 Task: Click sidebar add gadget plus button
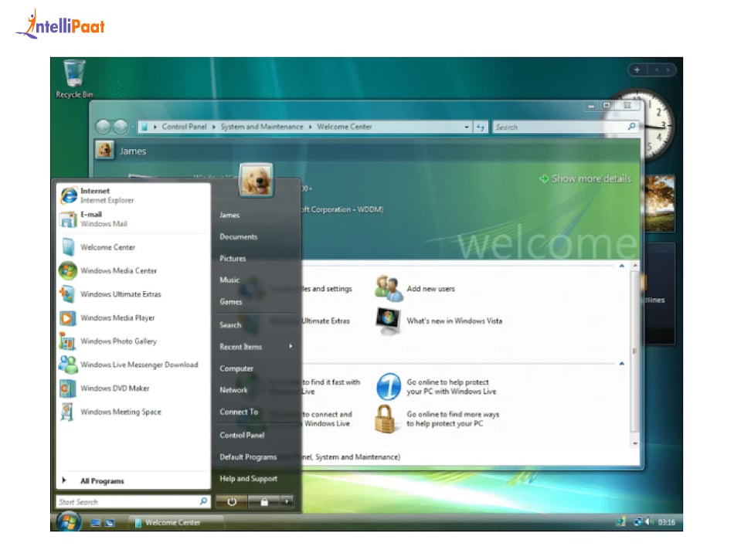coord(637,70)
